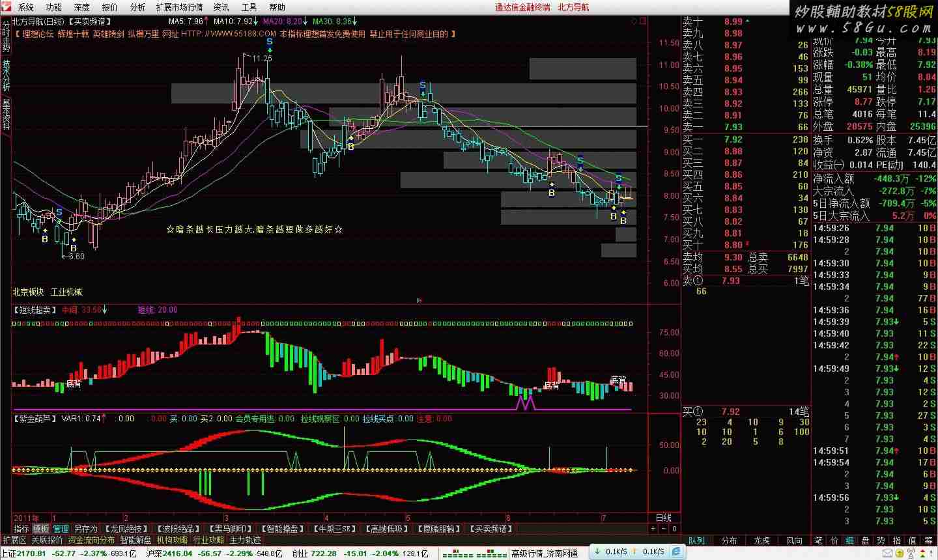The width and height of the screenshot is (938, 560).
Task: Click the 另存为 button
Action: [86, 529]
